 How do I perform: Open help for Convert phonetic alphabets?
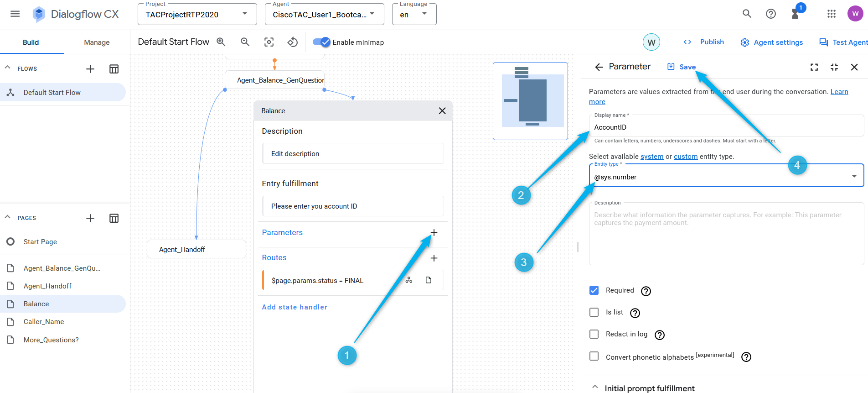pyautogui.click(x=746, y=357)
